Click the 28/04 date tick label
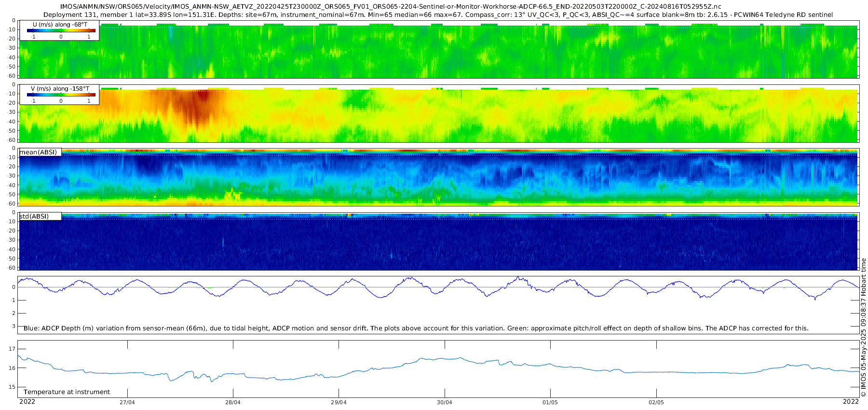 point(233,402)
